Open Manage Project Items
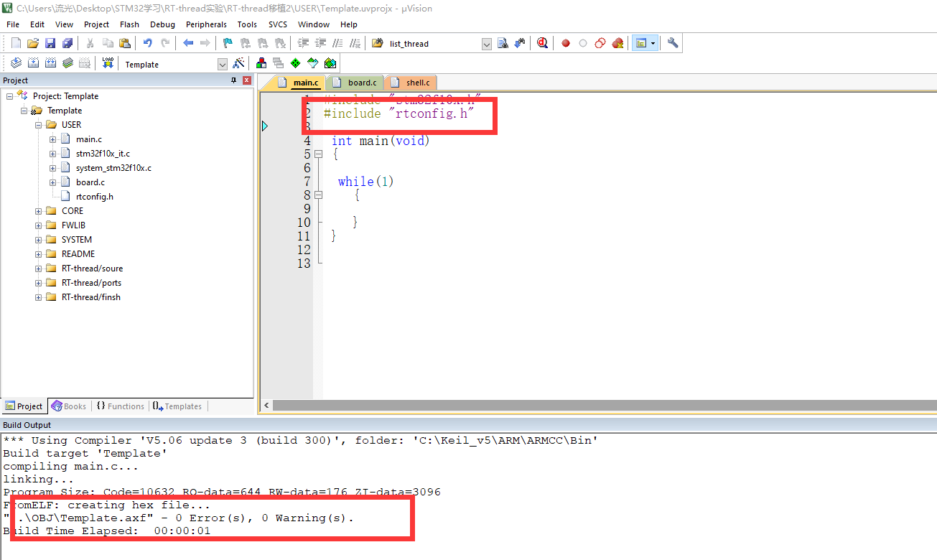The height and width of the screenshot is (560, 937). (x=261, y=63)
